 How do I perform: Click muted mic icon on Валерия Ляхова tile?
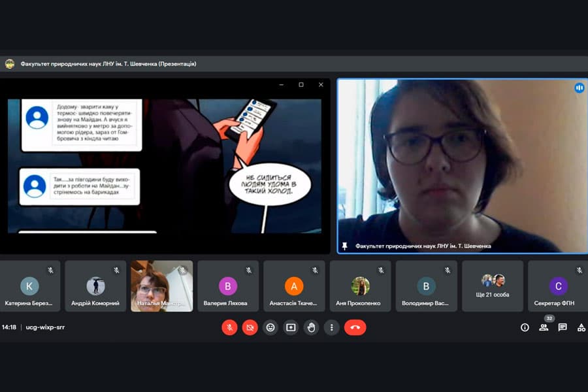[249, 270]
